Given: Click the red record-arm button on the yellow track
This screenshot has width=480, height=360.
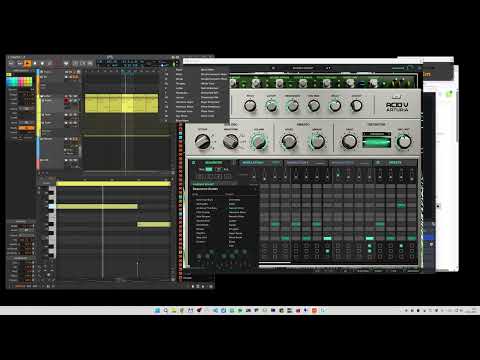Looking at the screenshot, I should [66, 101].
